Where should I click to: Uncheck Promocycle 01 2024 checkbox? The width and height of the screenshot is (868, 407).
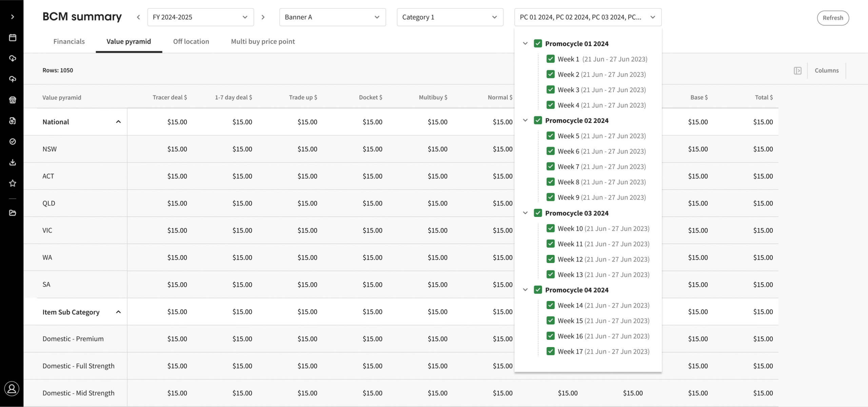pyautogui.click(x=538, y=43)
